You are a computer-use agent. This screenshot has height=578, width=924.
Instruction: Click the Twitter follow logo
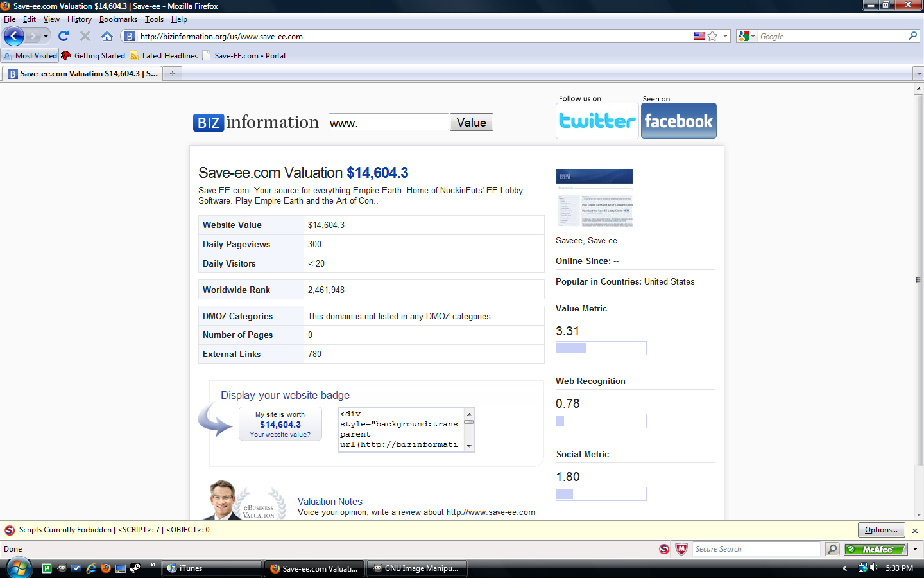pyautogui.click(x=597, y=121)
